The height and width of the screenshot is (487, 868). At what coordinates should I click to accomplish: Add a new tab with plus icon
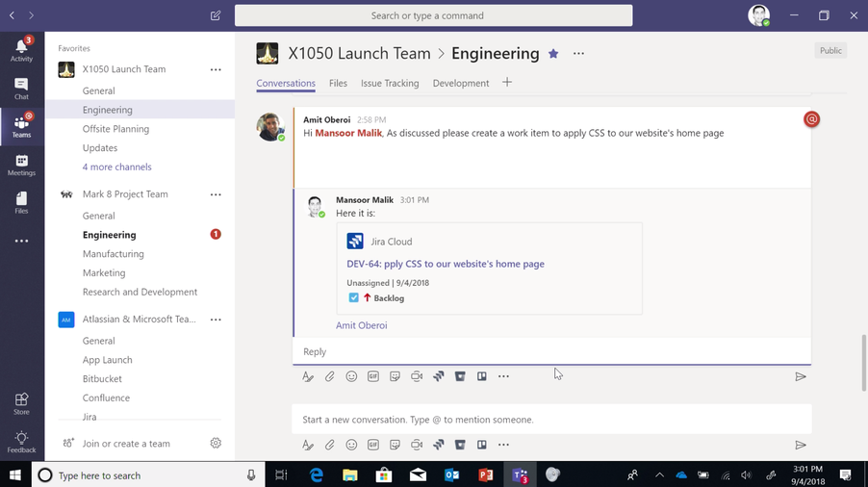click(507, 83)
